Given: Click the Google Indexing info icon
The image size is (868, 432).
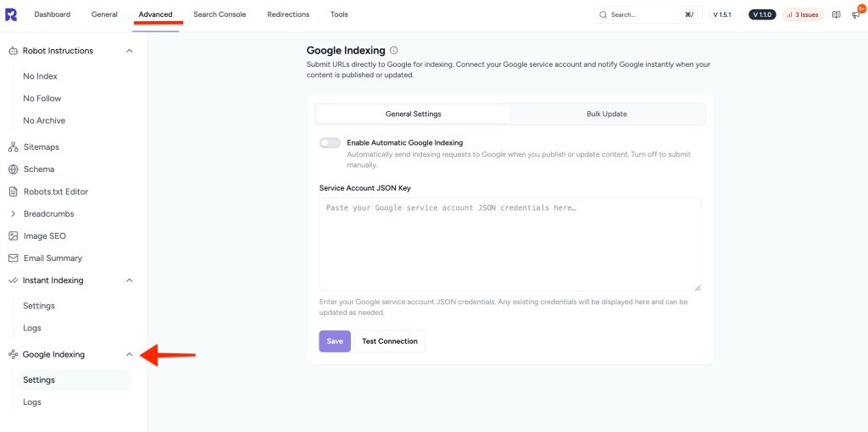Looking at the screenshot, I should click(394, 51).
